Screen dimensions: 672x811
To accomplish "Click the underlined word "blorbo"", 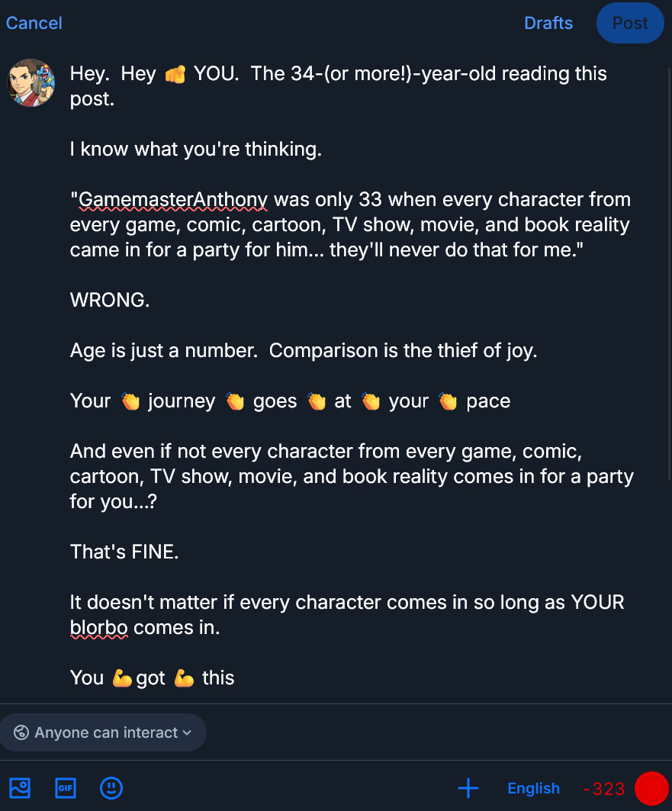I will click(x=99, y=628).
